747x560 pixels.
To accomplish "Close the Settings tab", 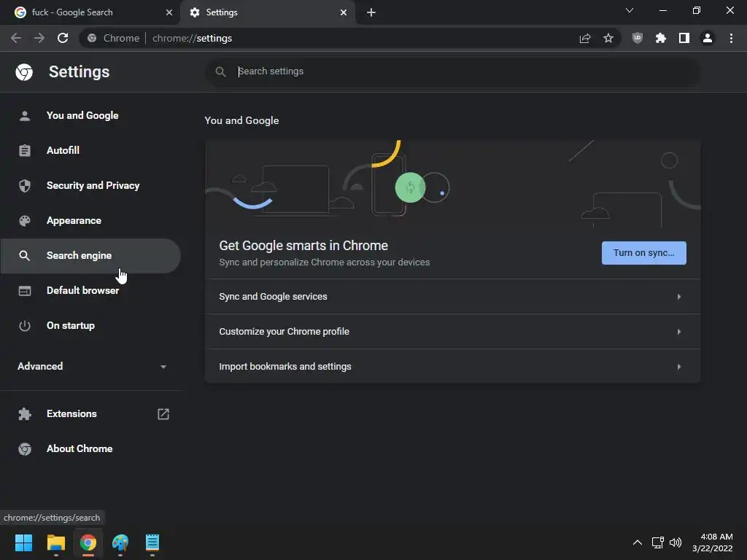I will pos(344,12).
